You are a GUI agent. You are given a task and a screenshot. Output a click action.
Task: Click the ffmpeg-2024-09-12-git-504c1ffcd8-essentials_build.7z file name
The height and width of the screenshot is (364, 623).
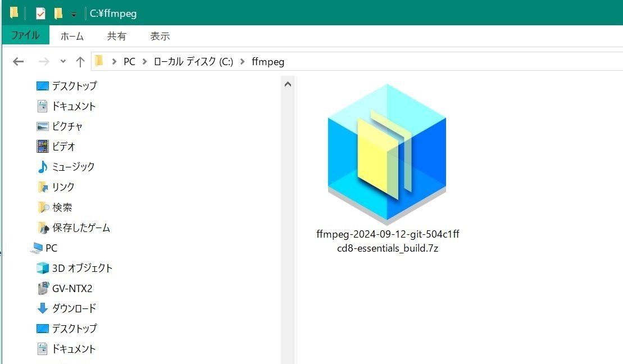point(388,241)
